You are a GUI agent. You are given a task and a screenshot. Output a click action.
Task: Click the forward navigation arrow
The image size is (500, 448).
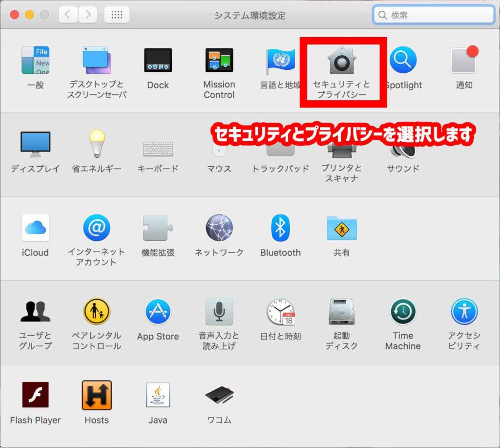pyautogui.click(x=87, y=15)
